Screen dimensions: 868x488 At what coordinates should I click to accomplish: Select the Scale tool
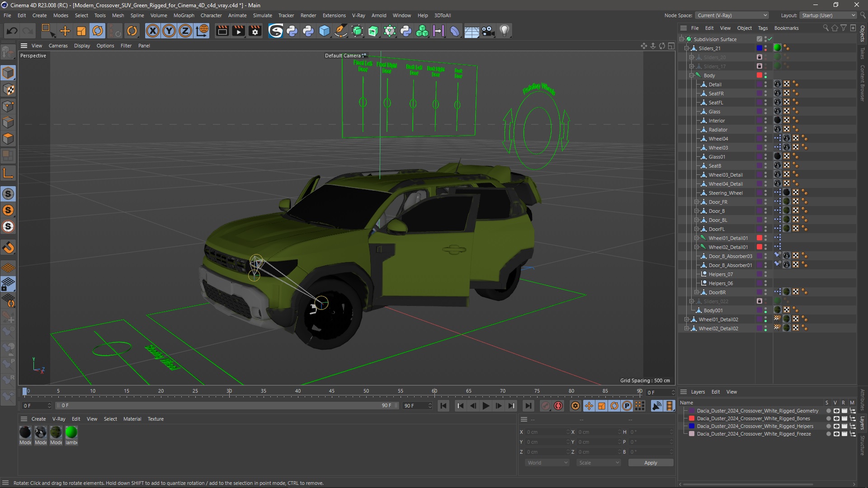(81, 31)
